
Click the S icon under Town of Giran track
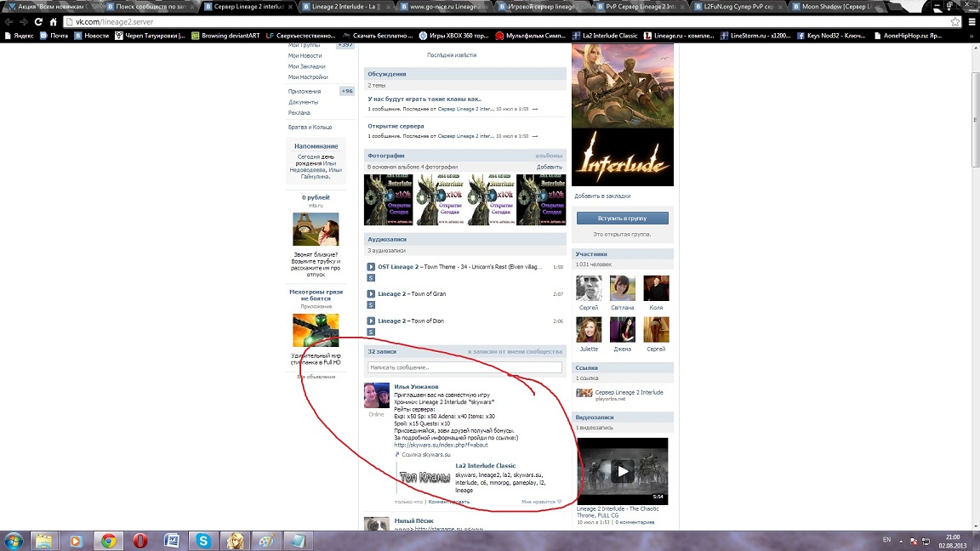[x=371, y=304]
